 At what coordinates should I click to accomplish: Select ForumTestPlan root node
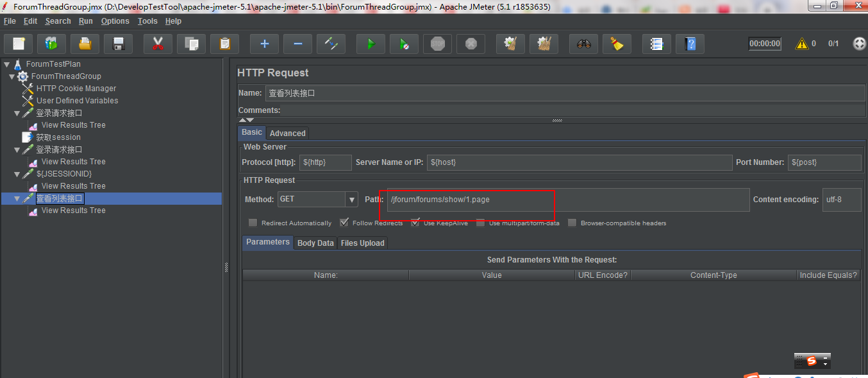click(53, 64)
